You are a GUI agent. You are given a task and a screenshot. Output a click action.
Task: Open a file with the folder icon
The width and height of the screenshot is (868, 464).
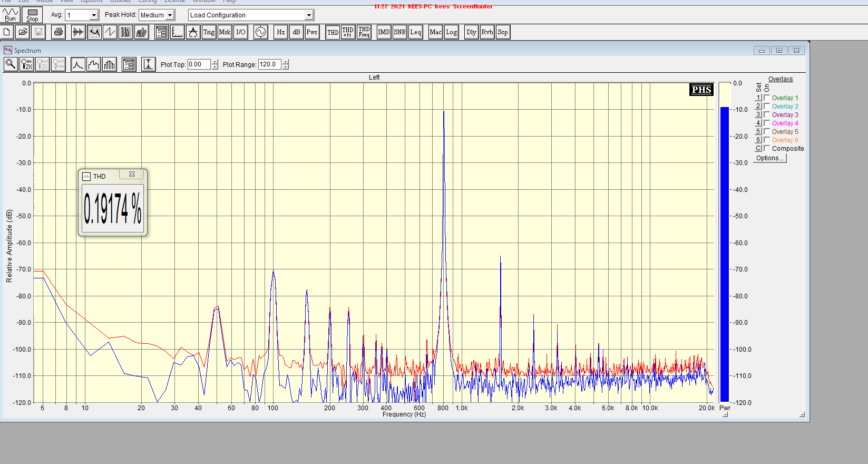23,32
